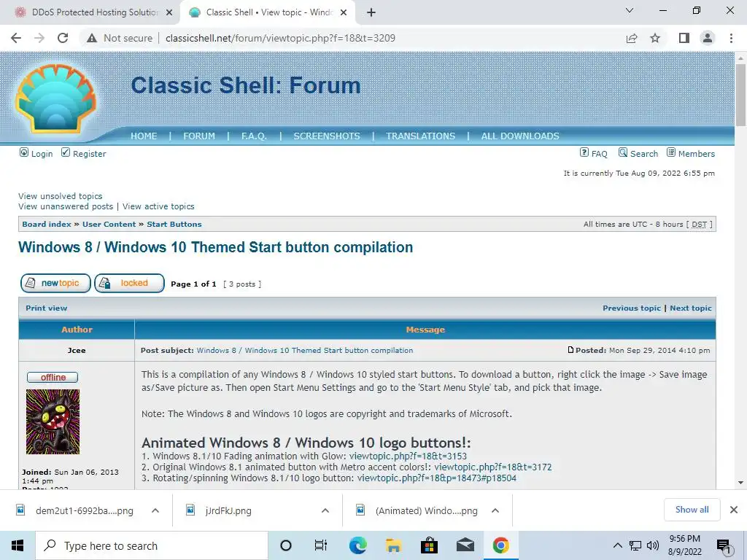Open link viewtopic.php?f=18&p=18473#p18504
Screen dimensions: 747x560
click(437, 478)
